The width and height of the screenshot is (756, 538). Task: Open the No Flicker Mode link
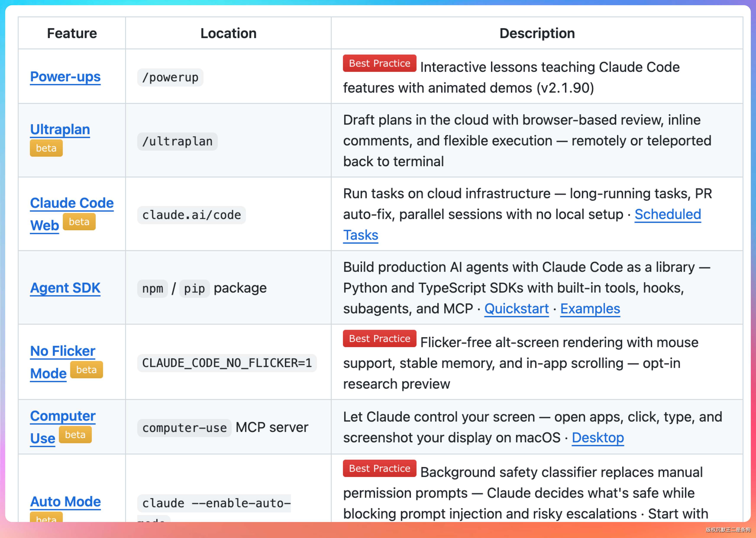[63, 351]
